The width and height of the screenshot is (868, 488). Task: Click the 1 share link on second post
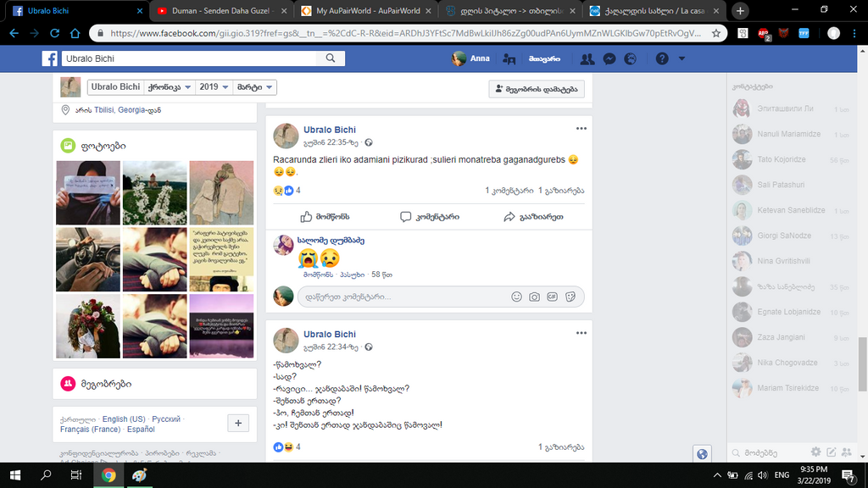point(561,447)
